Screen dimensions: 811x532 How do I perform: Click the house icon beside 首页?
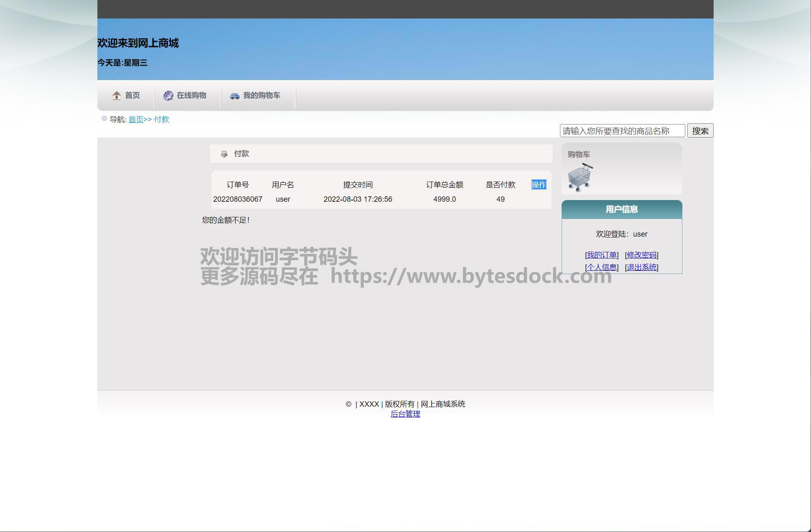pyautogui.click(x=117, y=96)
